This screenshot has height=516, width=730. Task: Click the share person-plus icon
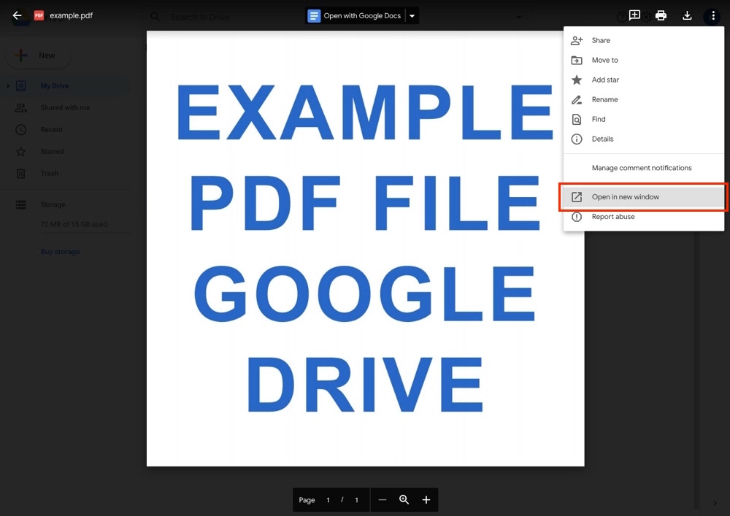(576, 41)
